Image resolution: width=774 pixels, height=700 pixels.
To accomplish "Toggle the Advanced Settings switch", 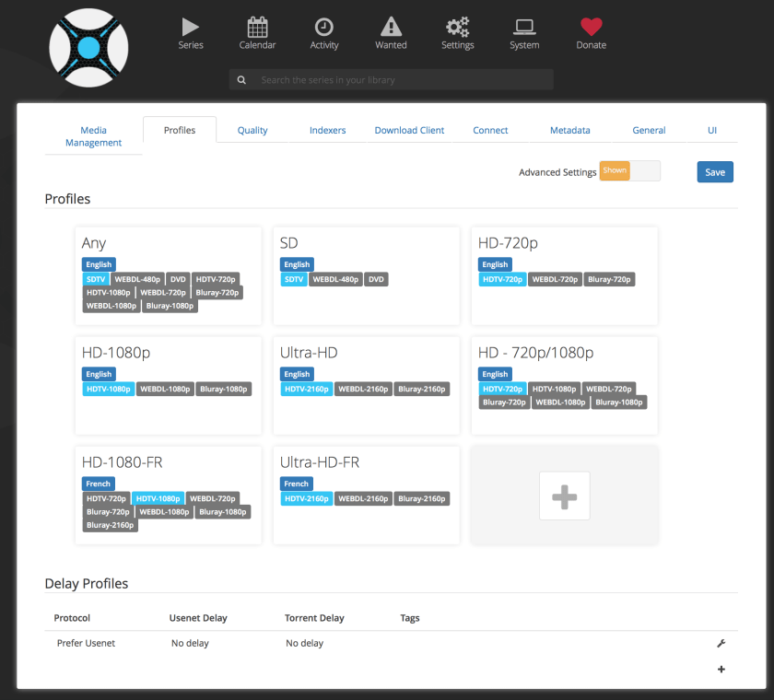I will point(629,171).
